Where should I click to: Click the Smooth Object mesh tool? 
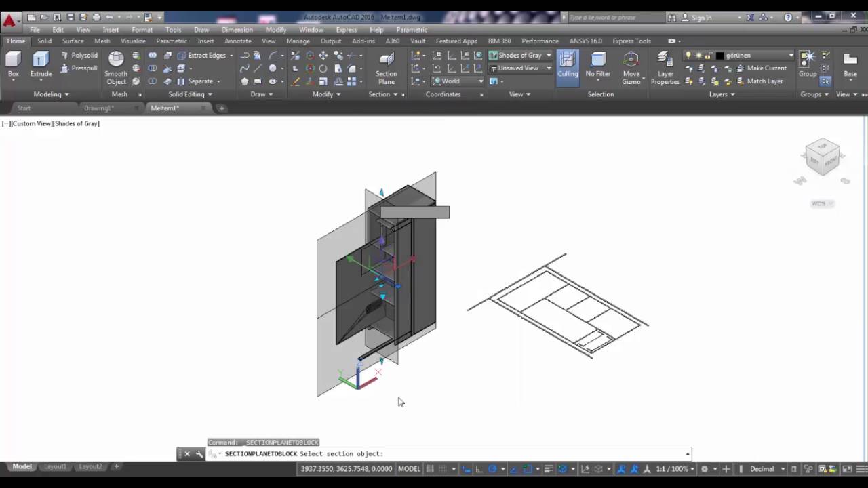click(x=116, y=68)
